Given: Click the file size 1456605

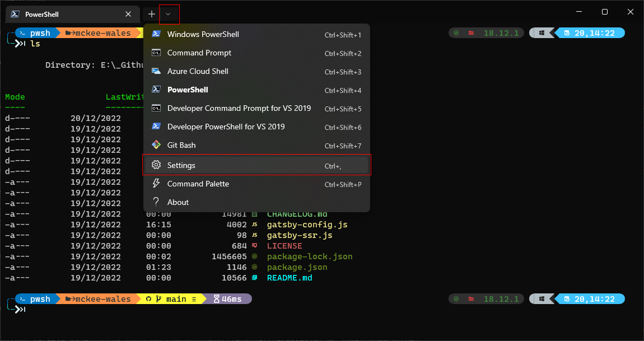Looking at the screenshot, I should click(x=229, y=257).
